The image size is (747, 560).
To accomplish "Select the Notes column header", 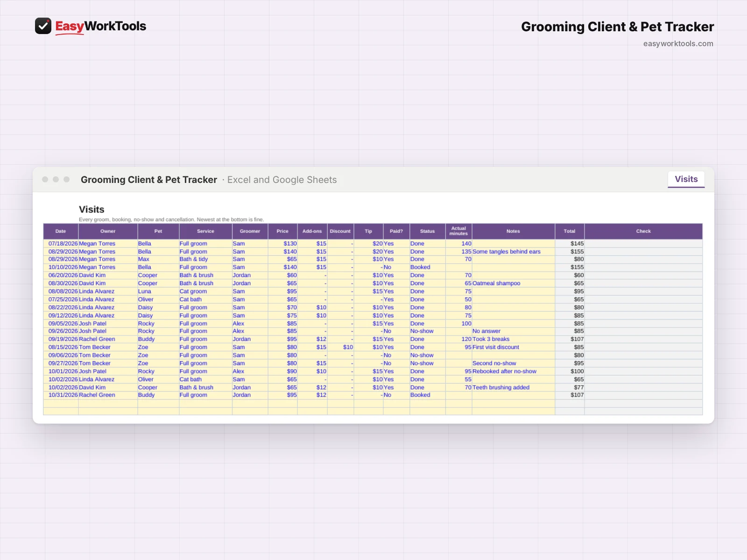I will tap(513, 231).
